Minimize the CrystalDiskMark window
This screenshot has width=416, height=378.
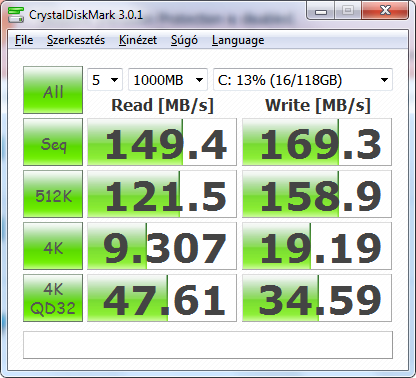[321, 11]
